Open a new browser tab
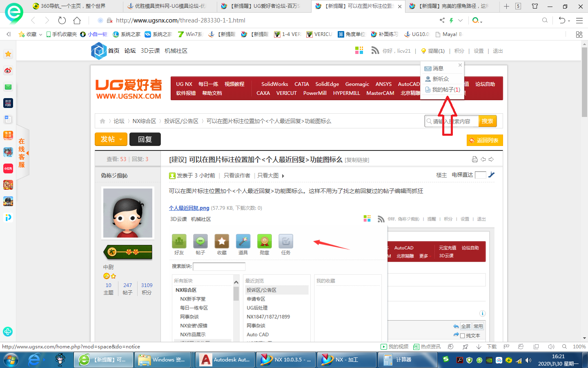Screen dimensions: 588x368 (506, 6)
